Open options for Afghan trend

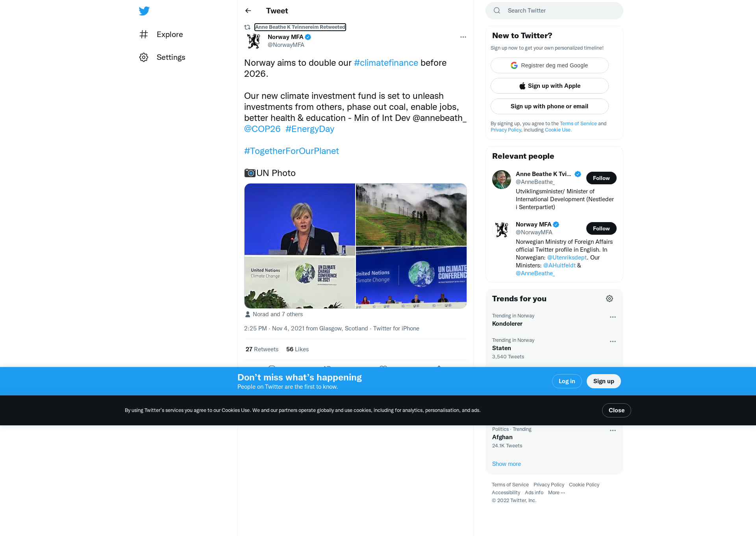pos(613,430)
